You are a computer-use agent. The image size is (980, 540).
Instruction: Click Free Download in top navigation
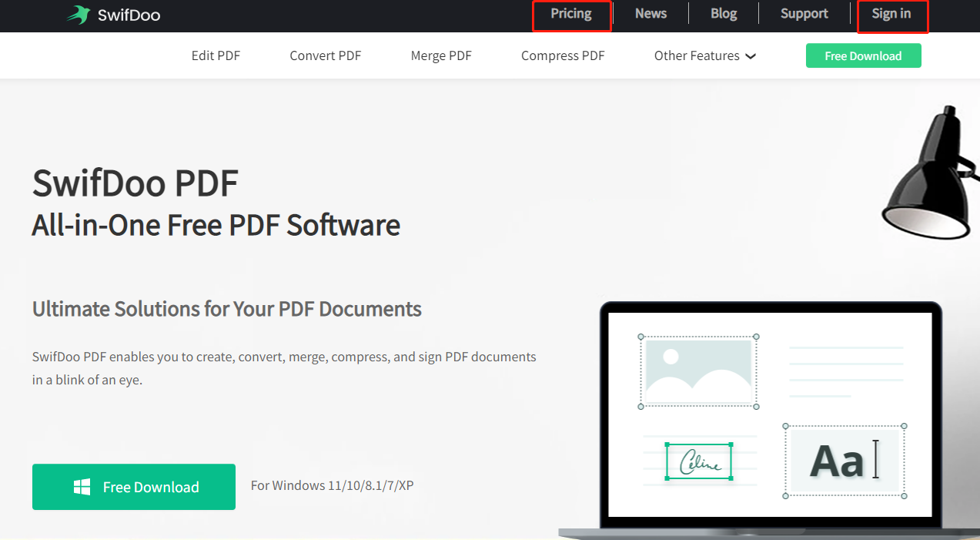pyautogui.click(x=863, y=55)
